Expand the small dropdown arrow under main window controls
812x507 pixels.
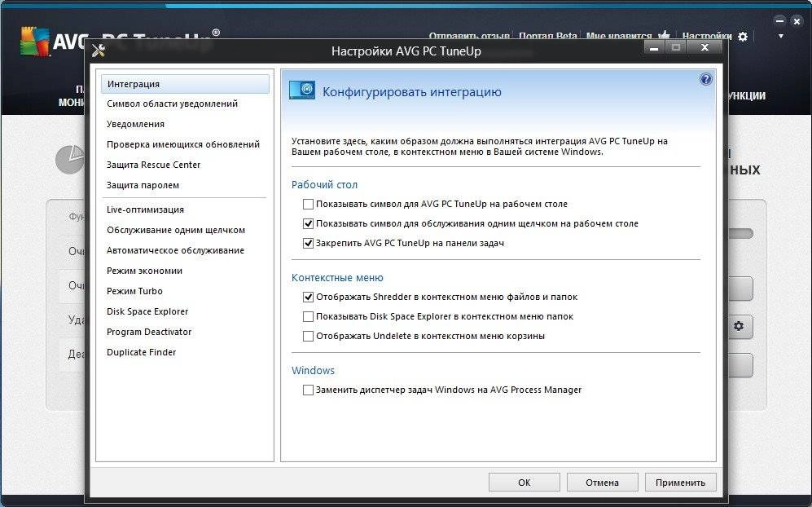click(780, 37)
